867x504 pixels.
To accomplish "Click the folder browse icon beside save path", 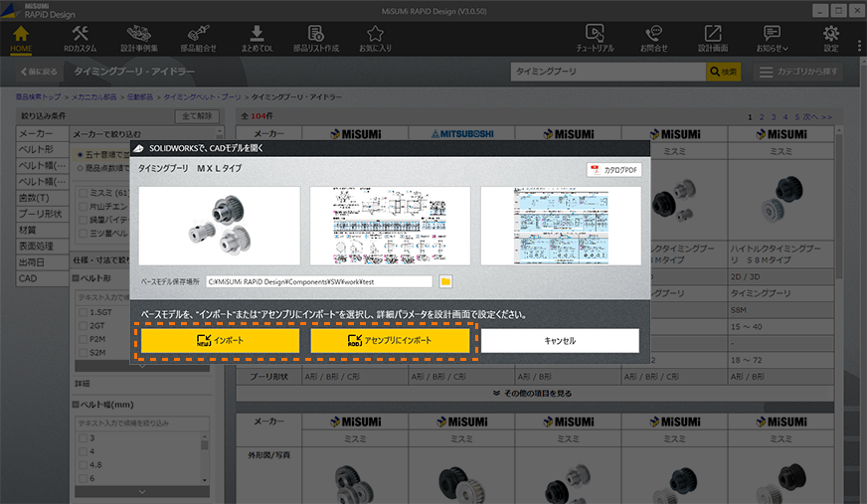I will click(446, 281).
